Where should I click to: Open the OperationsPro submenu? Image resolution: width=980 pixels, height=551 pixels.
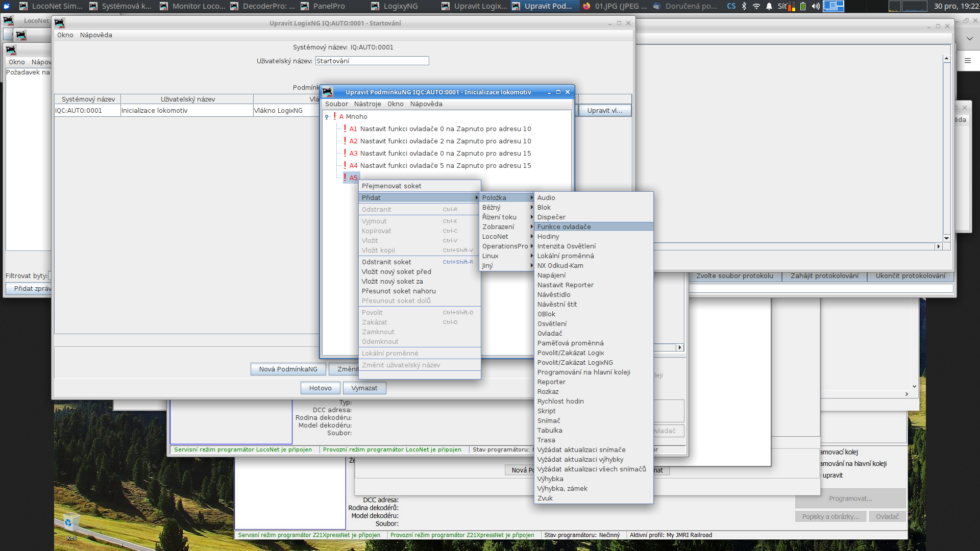click(x=506, y=246)
